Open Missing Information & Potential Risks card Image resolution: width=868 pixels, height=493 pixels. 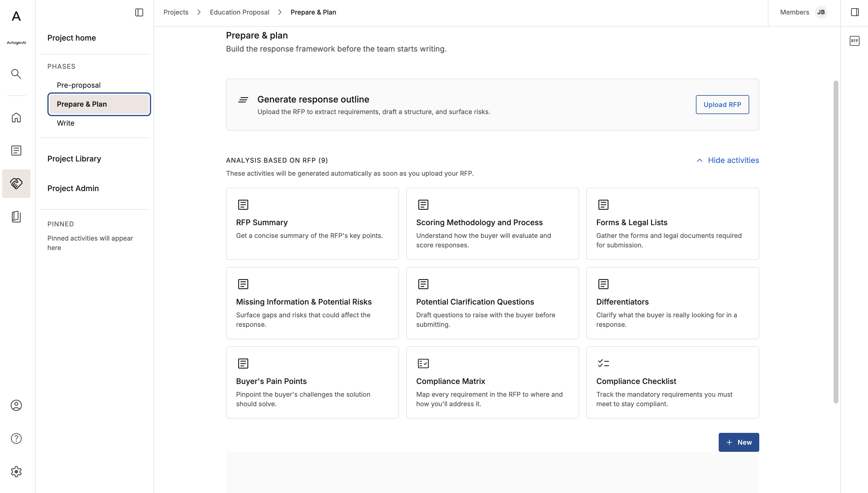tap(313, 303)
